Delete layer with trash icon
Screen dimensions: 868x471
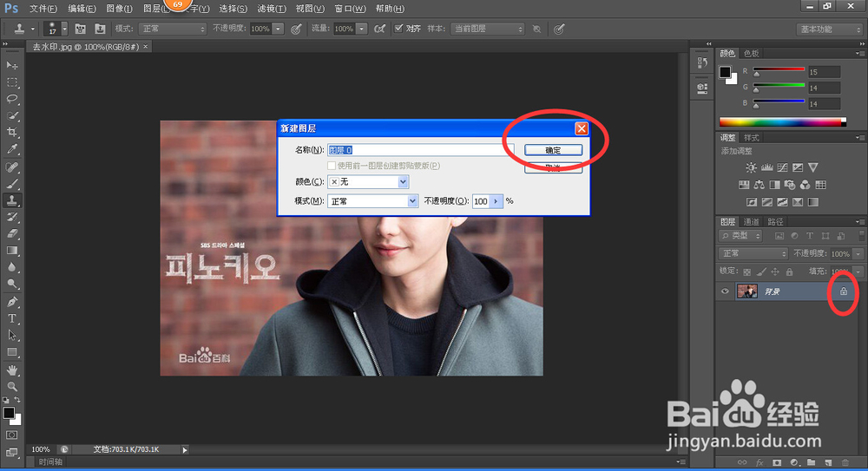(x=845, y=462)
